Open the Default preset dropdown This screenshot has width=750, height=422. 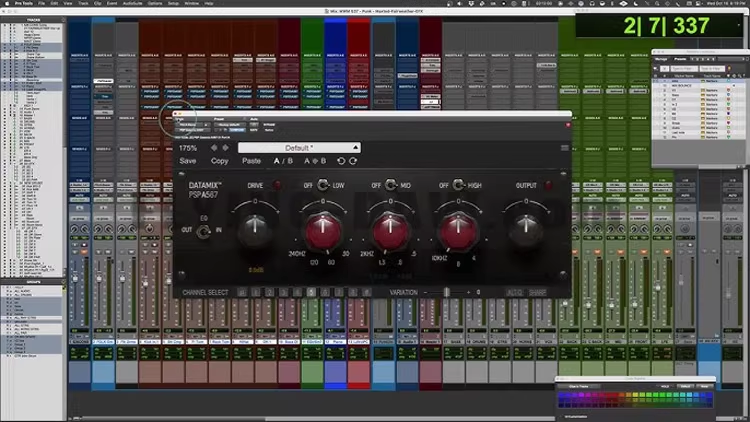coord(299,148)
